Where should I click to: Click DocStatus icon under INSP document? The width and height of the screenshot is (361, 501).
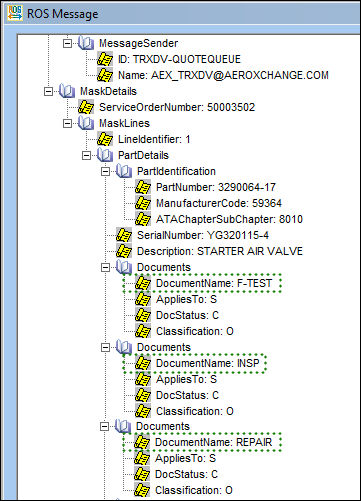coord(143,395)
